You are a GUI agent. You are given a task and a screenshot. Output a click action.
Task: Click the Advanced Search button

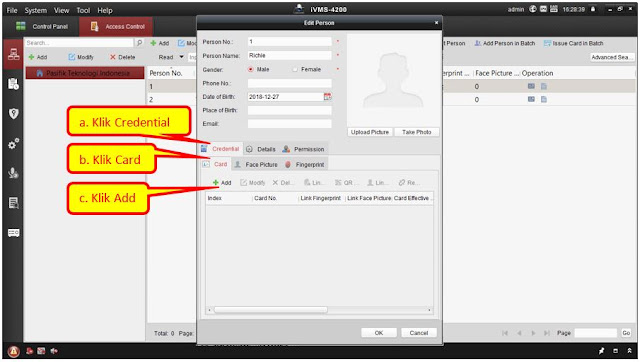[612, 57]
